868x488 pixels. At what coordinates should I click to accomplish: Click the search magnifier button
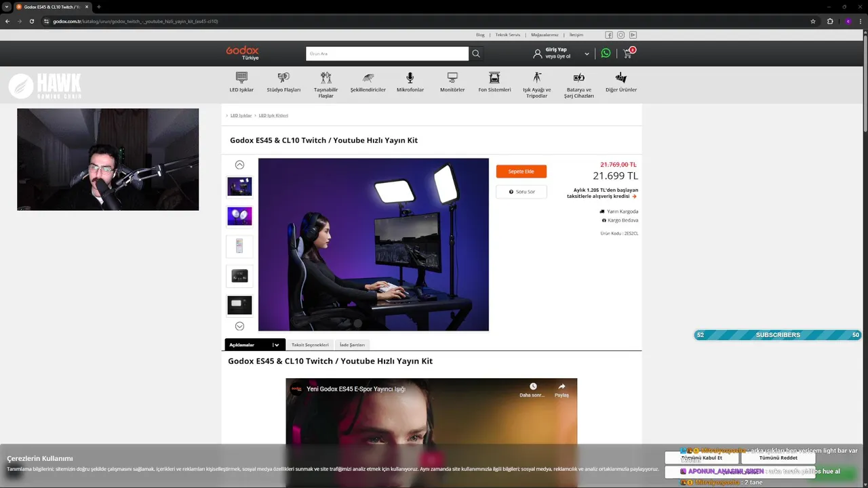pyautogui.click(x=476, y=54)
